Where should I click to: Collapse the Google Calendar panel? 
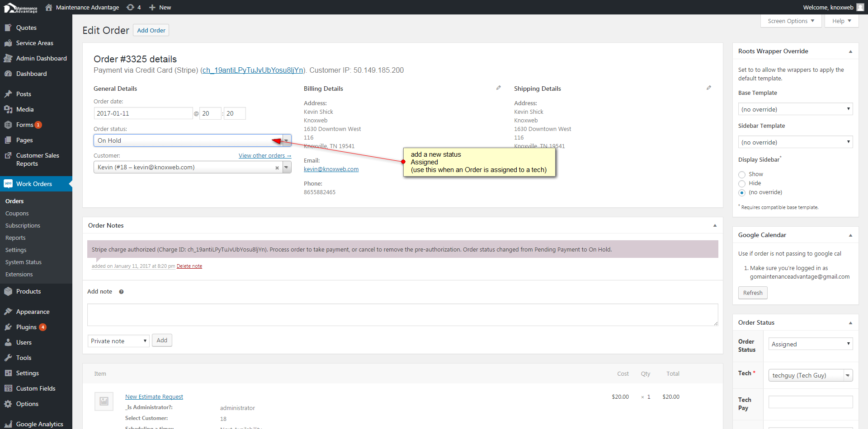click(x=850, y=235)
